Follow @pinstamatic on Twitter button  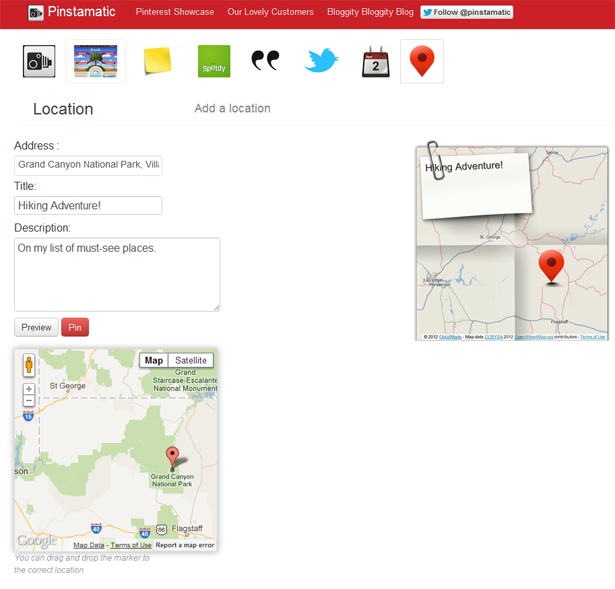click(x=467, y=12)
